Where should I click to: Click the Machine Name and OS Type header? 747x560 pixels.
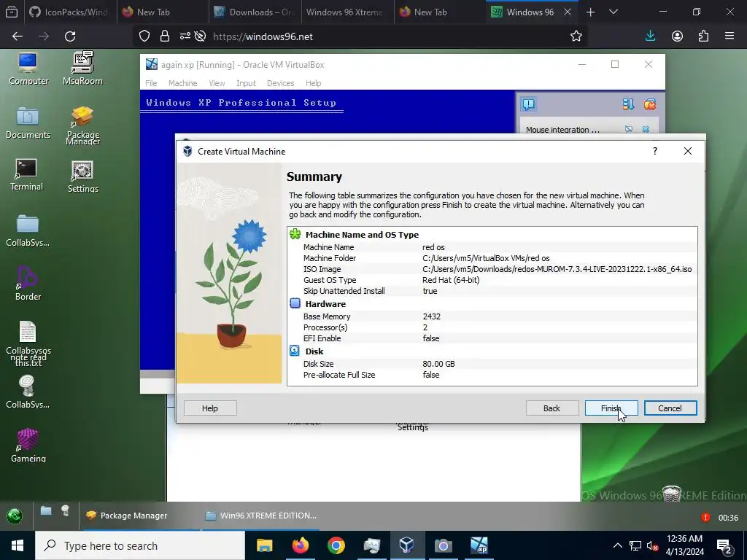click(362, 235)
